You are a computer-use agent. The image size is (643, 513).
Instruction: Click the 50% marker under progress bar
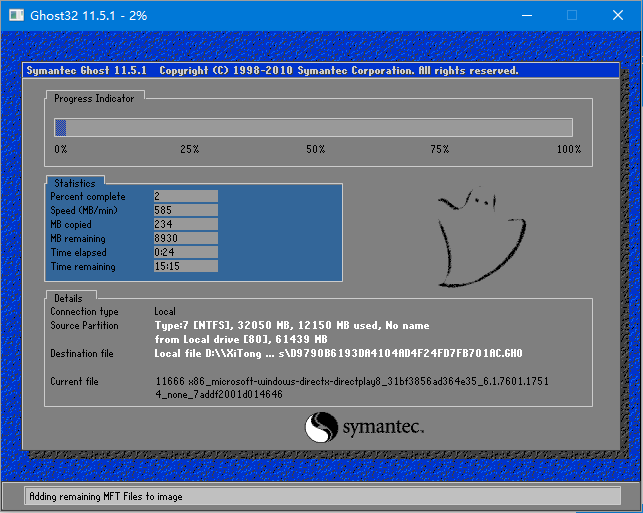[x=315, y=149]
